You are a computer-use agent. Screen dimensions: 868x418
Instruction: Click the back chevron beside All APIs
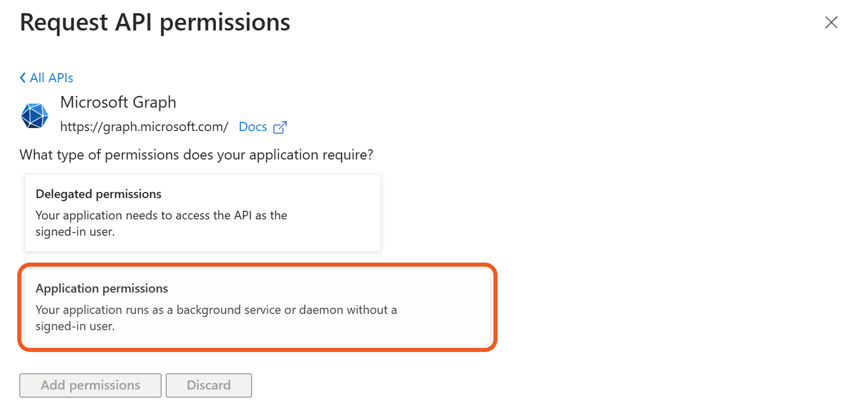coord(23,78)
